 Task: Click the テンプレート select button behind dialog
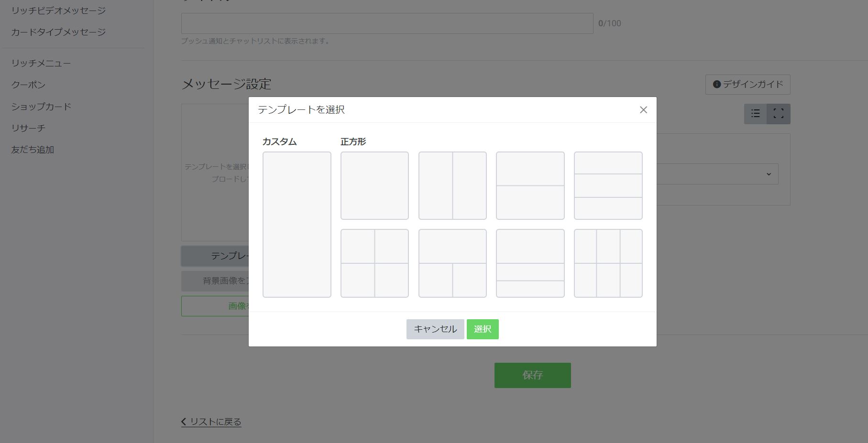215,256
